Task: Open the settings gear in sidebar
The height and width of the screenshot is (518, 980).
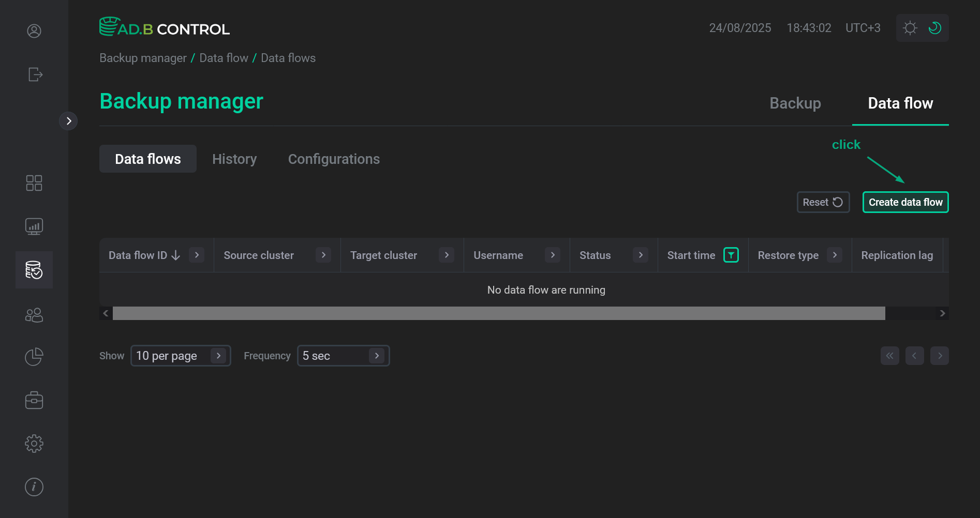Action: [34, 443]
